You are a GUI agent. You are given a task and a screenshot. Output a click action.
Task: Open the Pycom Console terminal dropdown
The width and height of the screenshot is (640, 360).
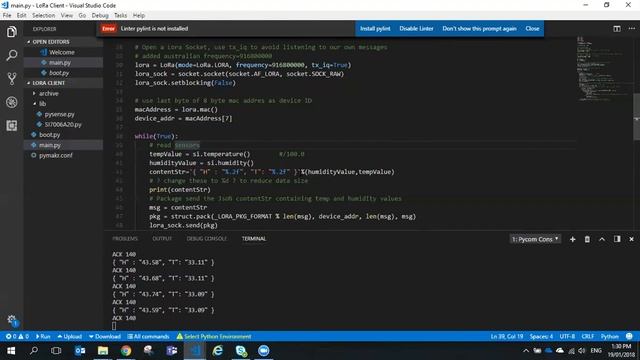[x=535, y=239]
